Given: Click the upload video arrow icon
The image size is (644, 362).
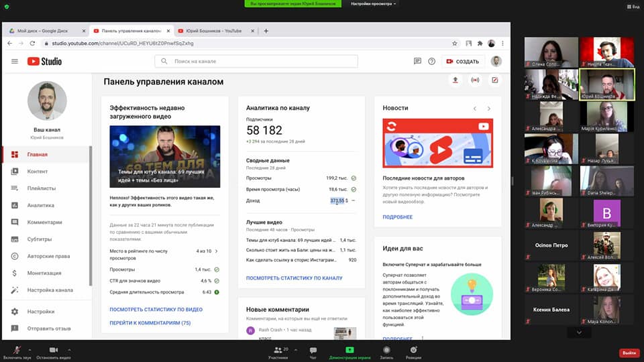Looking at the screenshot, I should coord(455,80).
